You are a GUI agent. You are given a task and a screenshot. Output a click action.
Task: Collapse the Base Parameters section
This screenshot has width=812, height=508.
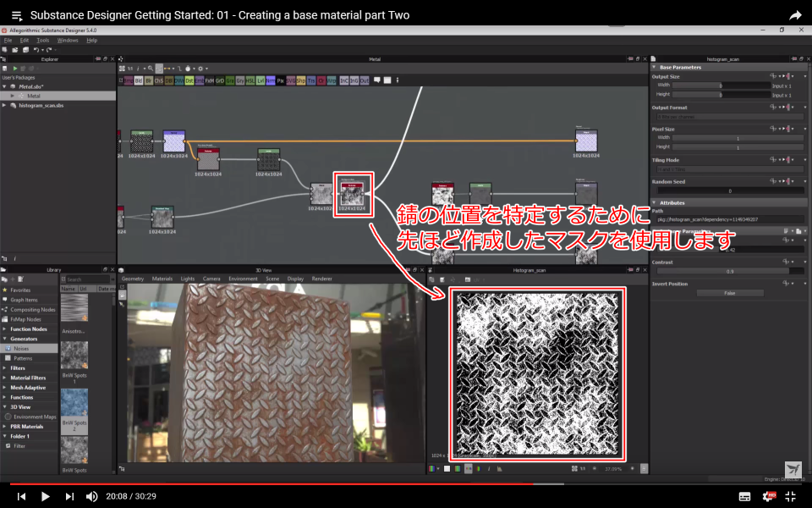point(654,67)
